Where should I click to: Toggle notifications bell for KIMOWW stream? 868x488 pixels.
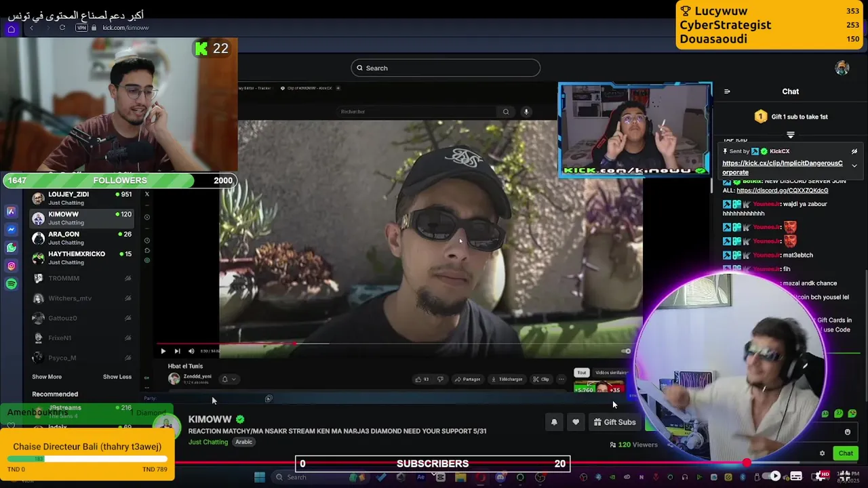[554, 422]
